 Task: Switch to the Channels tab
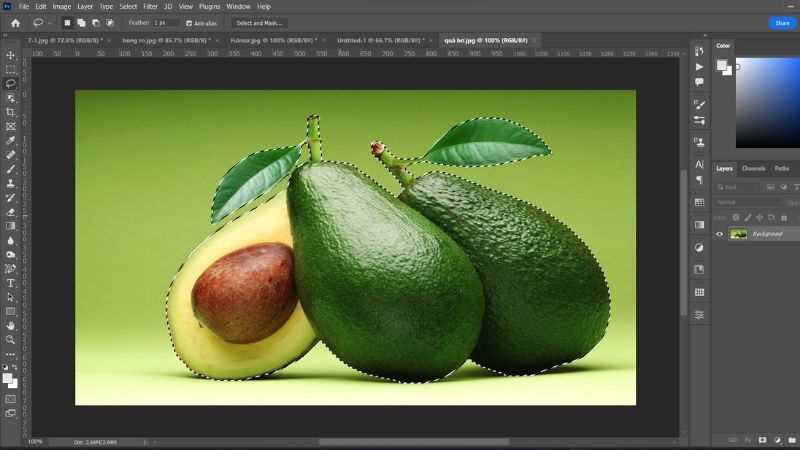tap(753, 168)
